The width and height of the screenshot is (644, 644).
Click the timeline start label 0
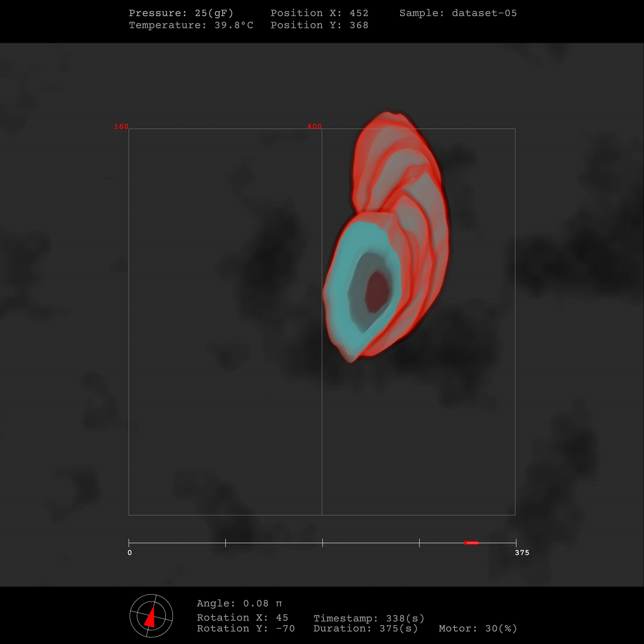point(130,553)
